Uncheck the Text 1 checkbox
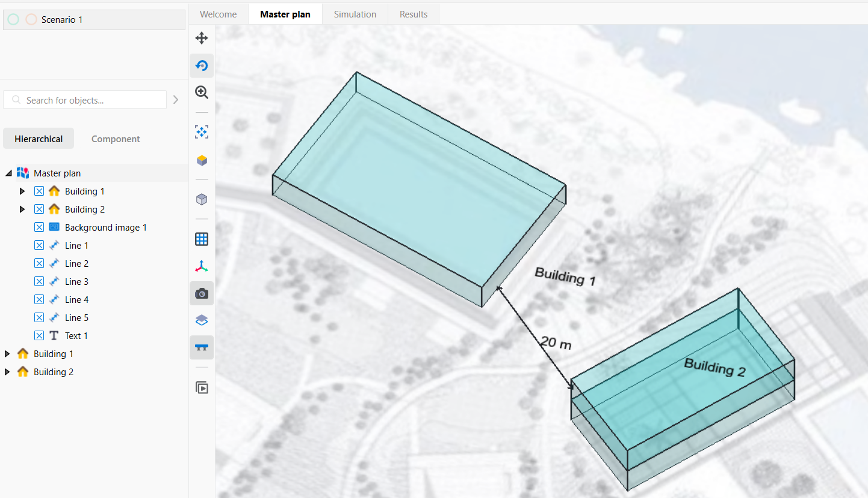 click(x=39, y=336)
